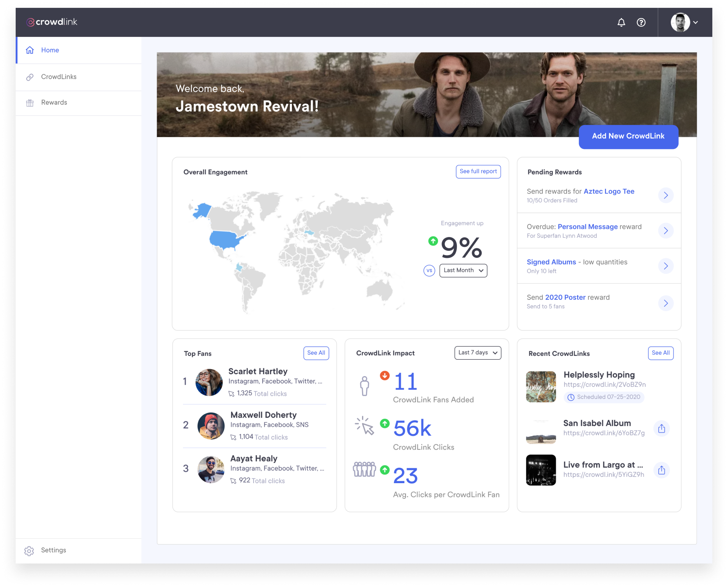Share the San Isabel Album link

click(662, 428)
